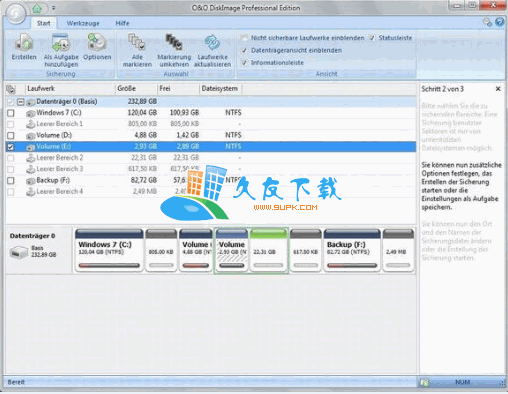Click the round O&O application orb button
This screenshot has width=508, height=394.
16,13
